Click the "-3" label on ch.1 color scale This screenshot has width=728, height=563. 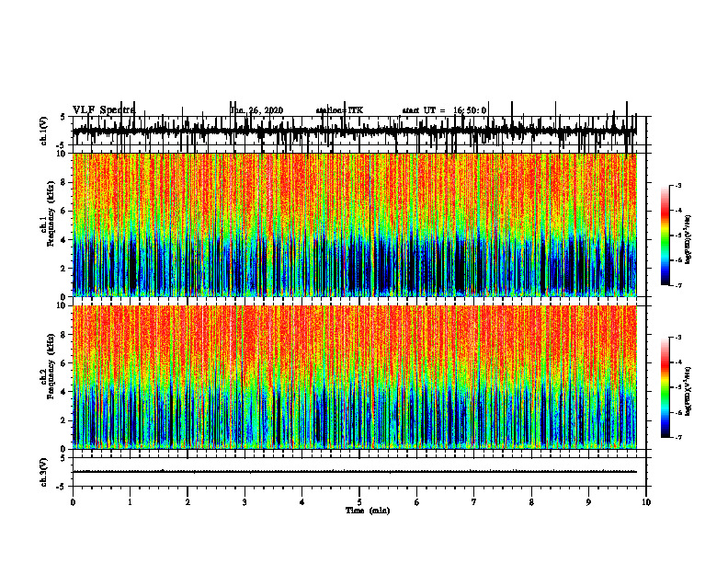click(x=677, y=185)
